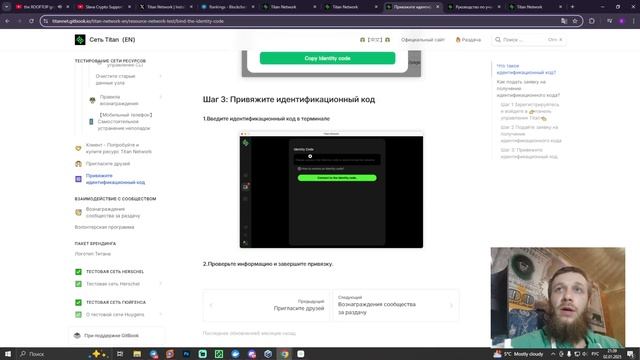Click the purple icon beside Привяжите идентификационный код

tap(78, 179)
